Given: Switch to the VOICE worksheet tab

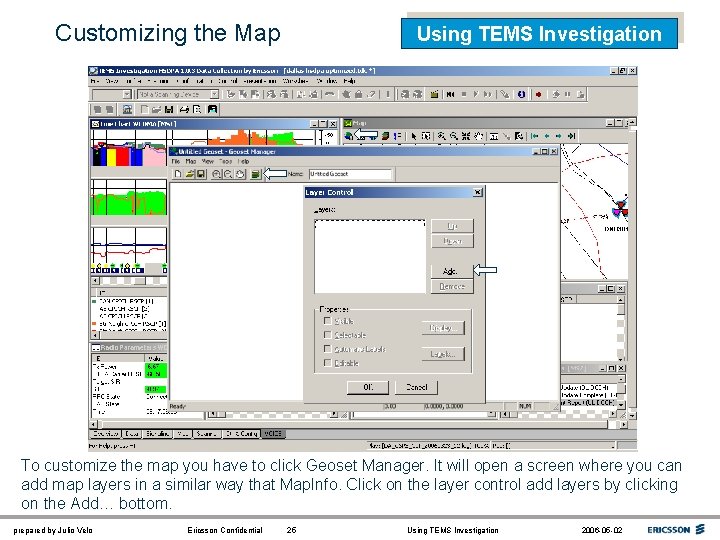Looking at the screenshot, I should (x=273, y=434).
